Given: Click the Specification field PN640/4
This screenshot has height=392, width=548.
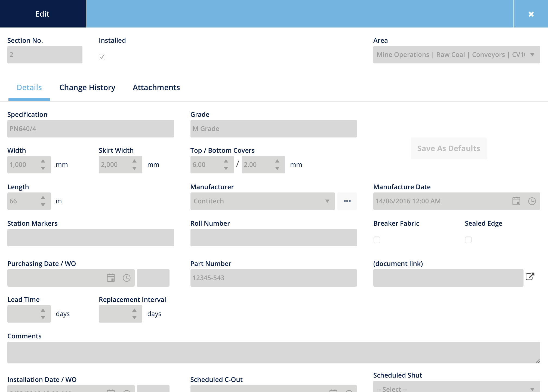Looking at the screenshot, I should pos(91,129).
